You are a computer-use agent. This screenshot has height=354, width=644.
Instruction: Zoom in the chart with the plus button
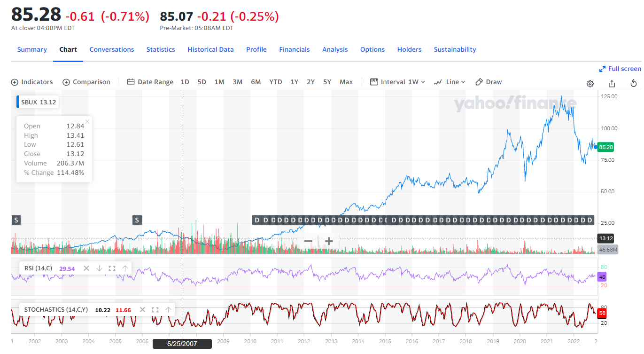(x=329, y=242)
